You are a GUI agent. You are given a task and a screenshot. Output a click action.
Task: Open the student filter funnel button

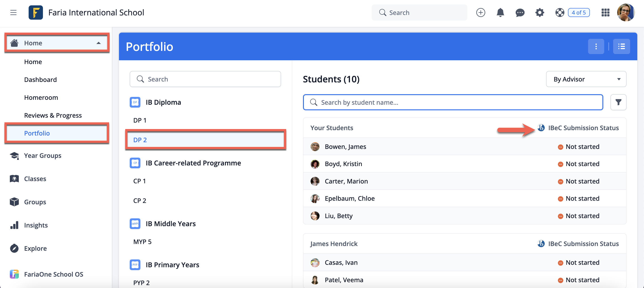(618, 102)
